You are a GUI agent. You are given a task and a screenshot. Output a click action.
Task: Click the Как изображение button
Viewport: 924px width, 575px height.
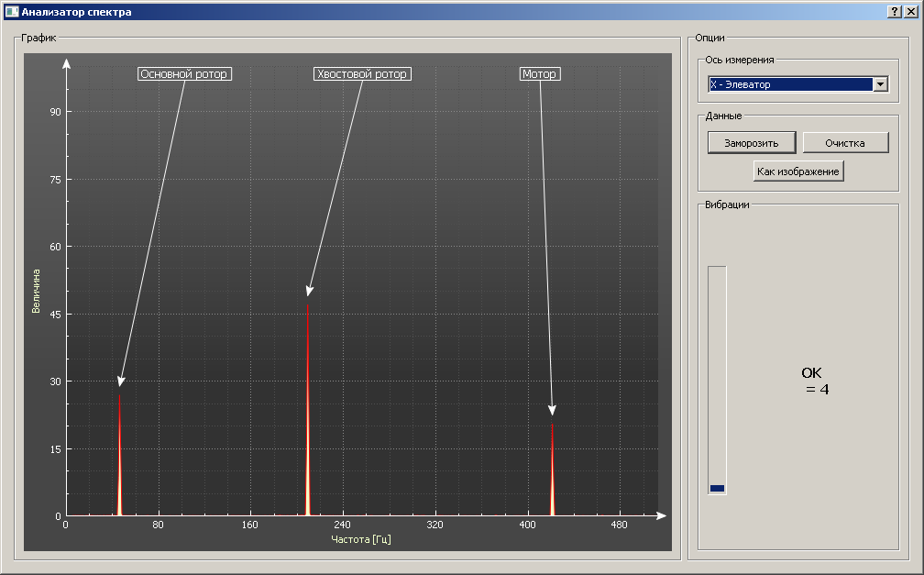pyautogui.click(x=797, y=171)
